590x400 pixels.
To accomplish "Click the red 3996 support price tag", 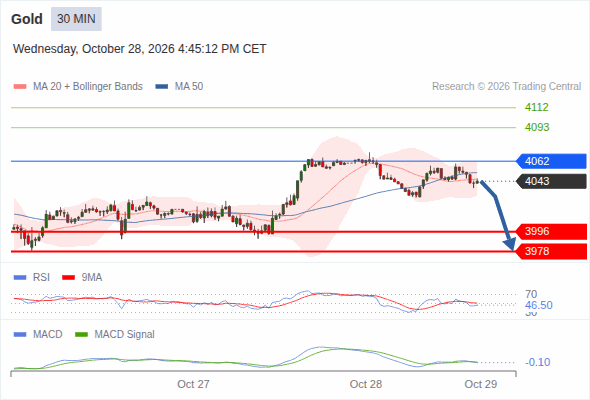I will pyautogui.click(x=551, y=231).
